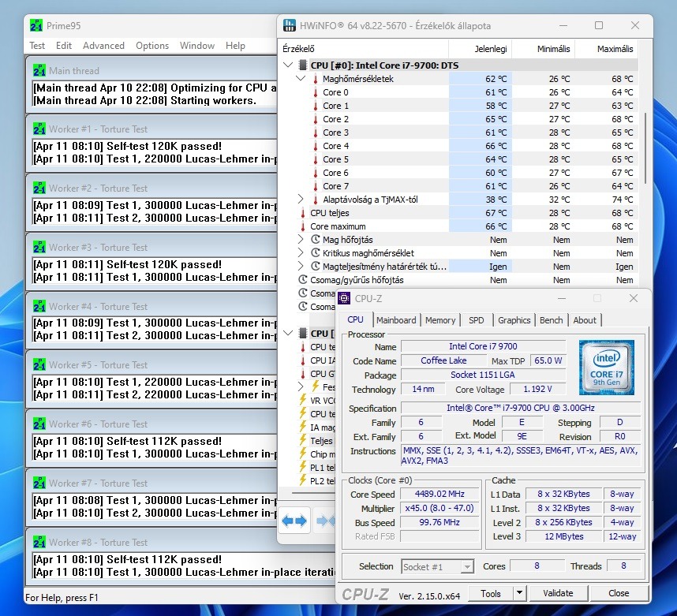
Task: Switch to the SPD tab in CPU-Z
Action: click(x=477, y=320)
